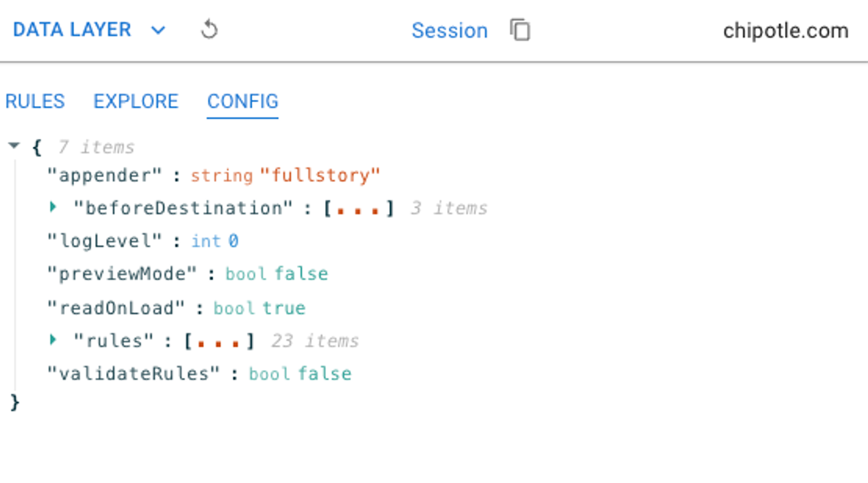Click the logLevel int 0 value
868x483 pixels.
233,241
